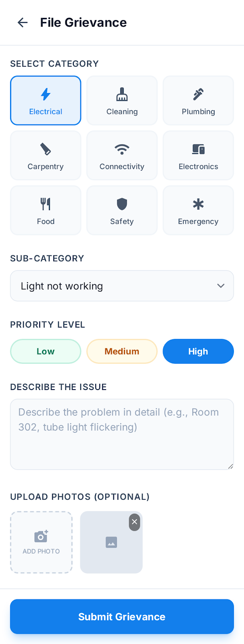244x644 pixels.
Task: Click the Describe the issue text area
Action: (x=122, y=434)
